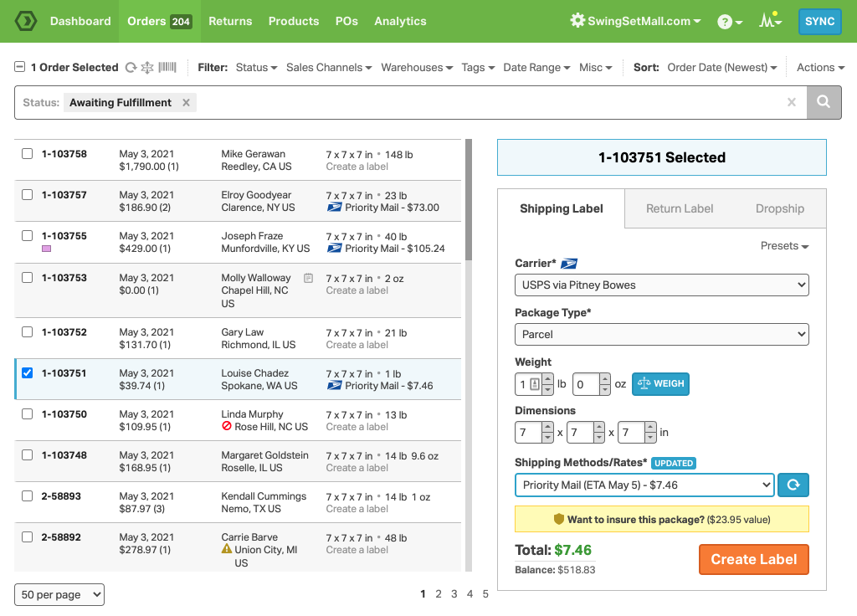Click the scale icon inside the pounds weight field
The image size is (857, 616).
535,384
